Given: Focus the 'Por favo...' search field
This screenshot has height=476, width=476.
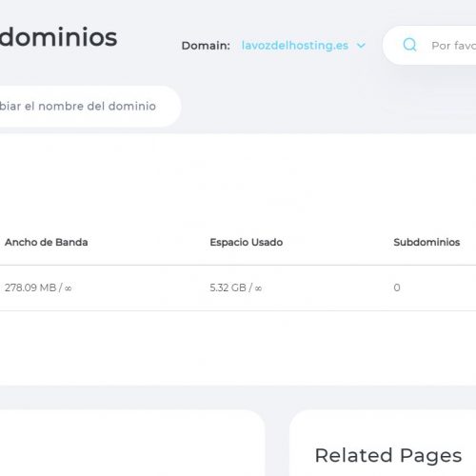Looking at the screenshot, I should (x=453, y=46).
